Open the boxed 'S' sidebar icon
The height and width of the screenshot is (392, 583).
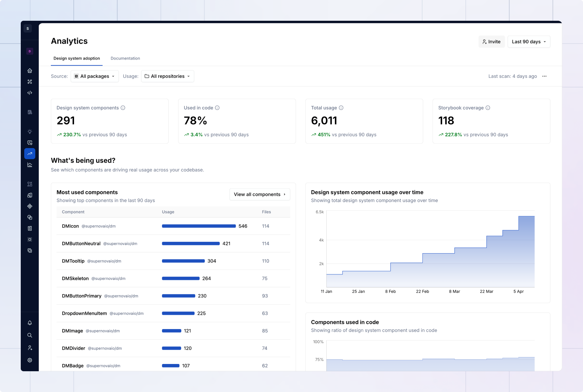click(x=30, y=228)
